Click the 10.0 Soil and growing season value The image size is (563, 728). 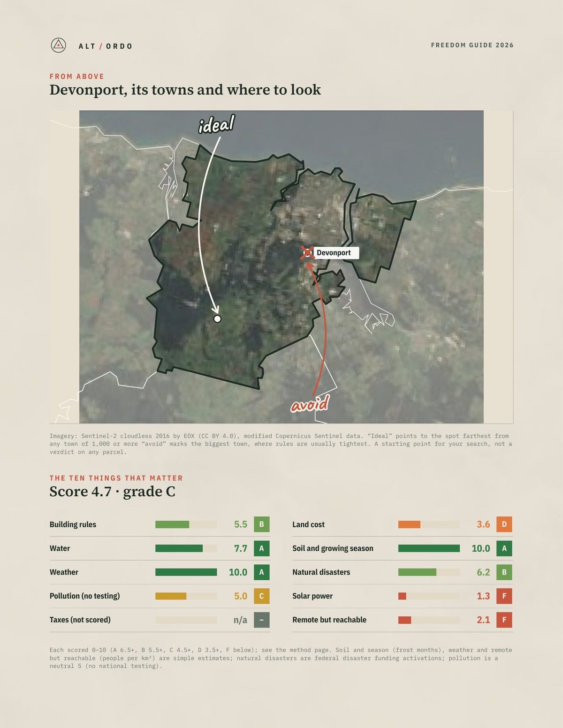(x=481, y=548)
